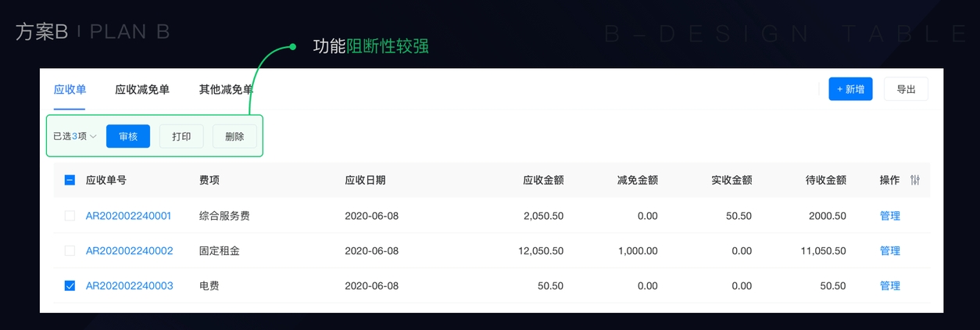Click 管理 for the 电费 row
Image resolution: width=980 pixels, height=330 pixels.
[889, 286]
